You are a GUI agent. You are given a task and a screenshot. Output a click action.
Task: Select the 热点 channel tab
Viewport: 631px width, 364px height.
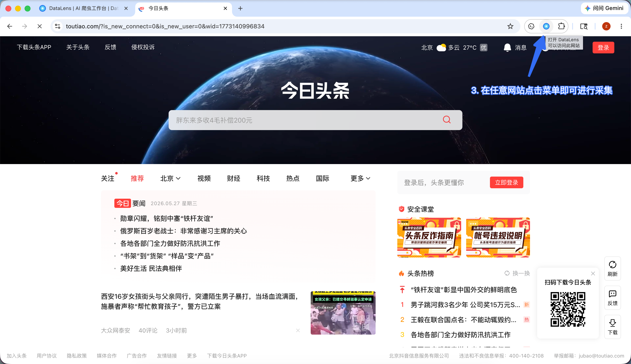tap(293, 178)
